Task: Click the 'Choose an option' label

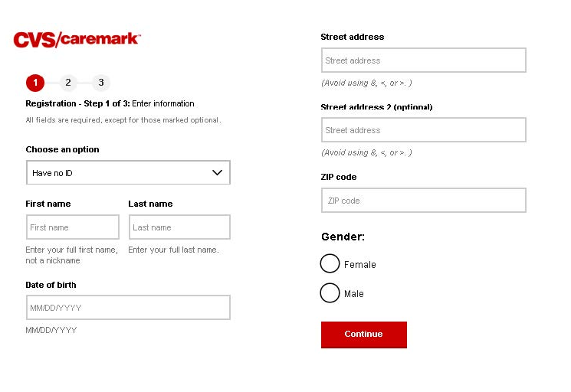Action: pyautogui.click(x=62, y=149)
